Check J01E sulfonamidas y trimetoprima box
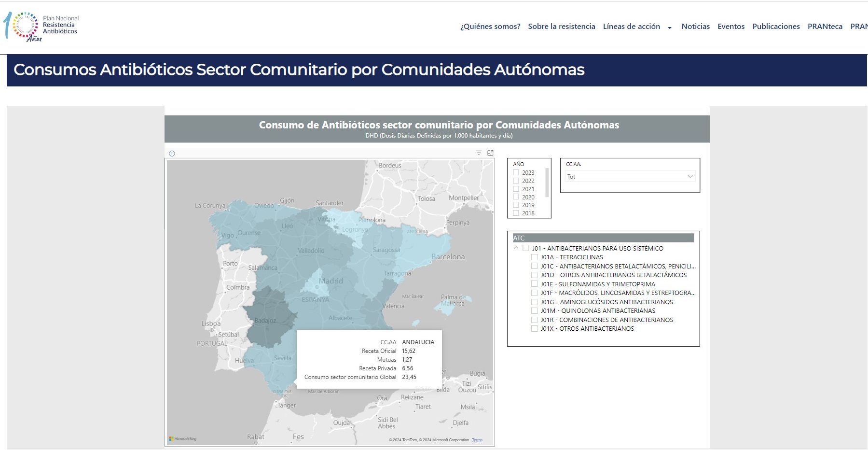This screenshot has width=868, height=450. [534, 284]
